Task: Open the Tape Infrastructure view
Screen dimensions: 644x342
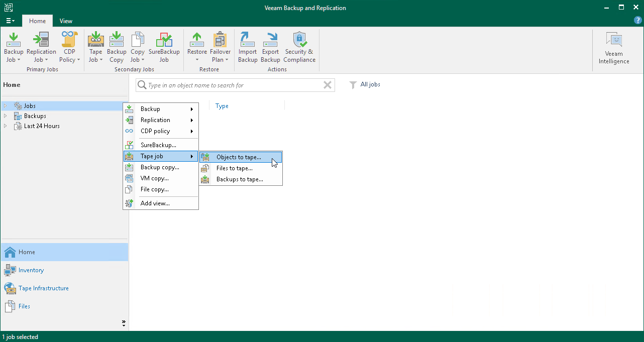Action: (x=43, y=288)
